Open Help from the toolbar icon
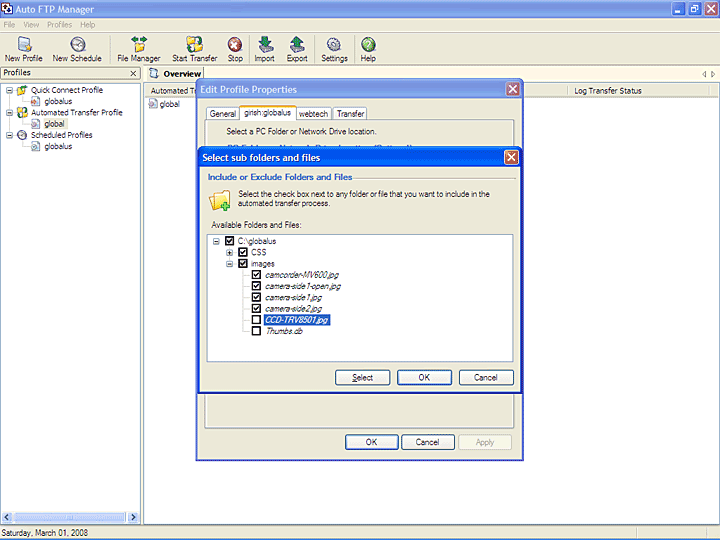Screen dimensions: 720x540 click(x=368, y=44)
